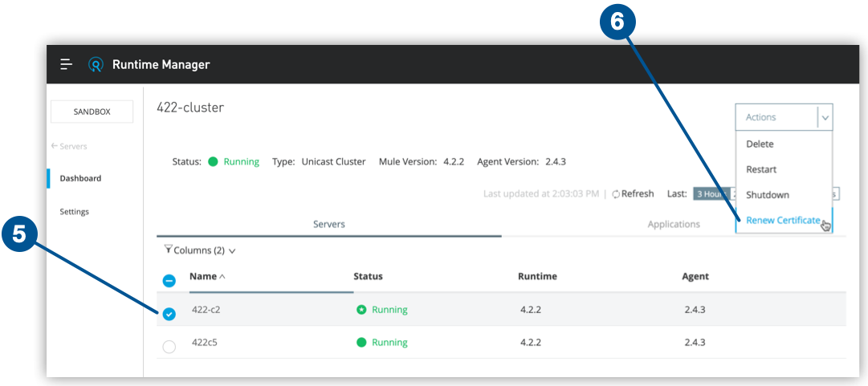The image size is (868, 386).
Task: Uncheck the 422-c2 server checkbox
Action: (169, 314)
